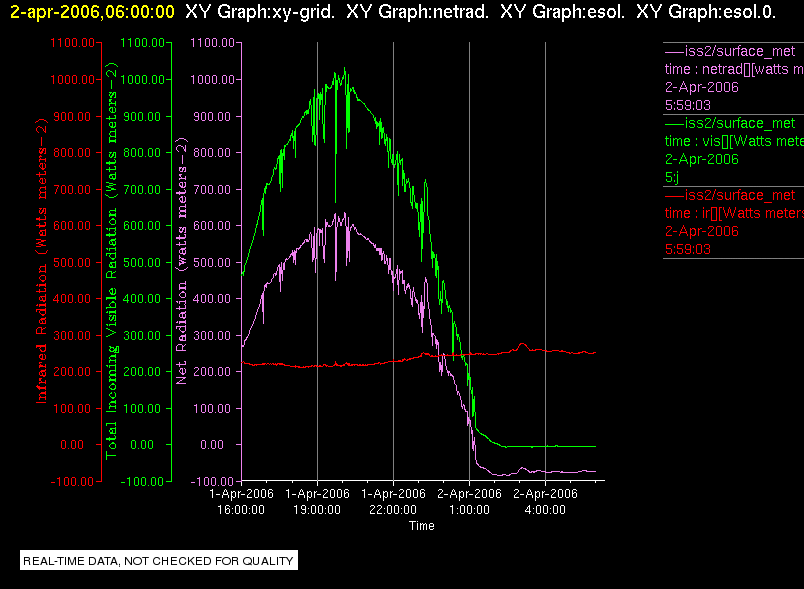Click the 'XY Graph:esol.0.' title text
The width and height of the screenshot is (804, 589).
tap(706, 12)
